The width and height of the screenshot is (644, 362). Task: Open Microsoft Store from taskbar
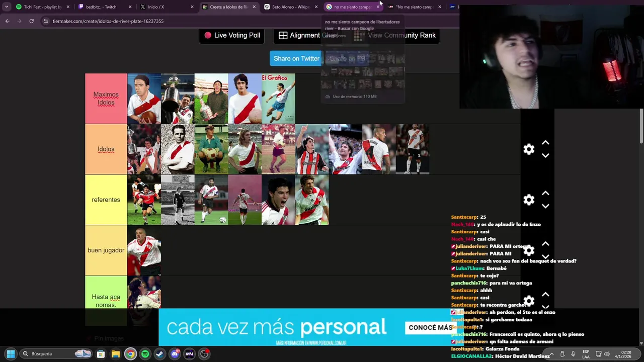click(x=101, y=354)
